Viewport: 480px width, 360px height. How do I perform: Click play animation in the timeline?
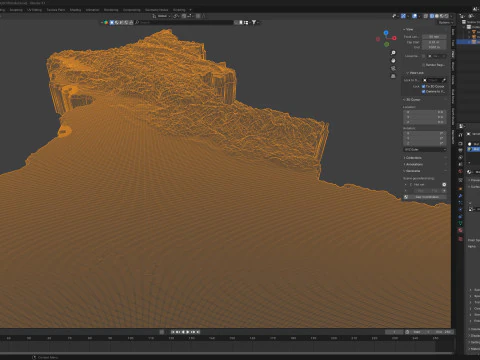[188, 332]
